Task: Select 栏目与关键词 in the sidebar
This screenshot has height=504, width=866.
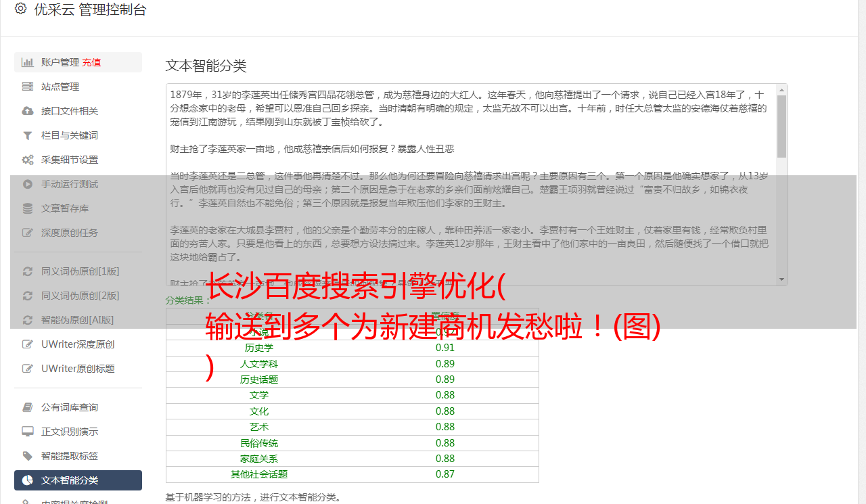Action: tap(78, 135)
